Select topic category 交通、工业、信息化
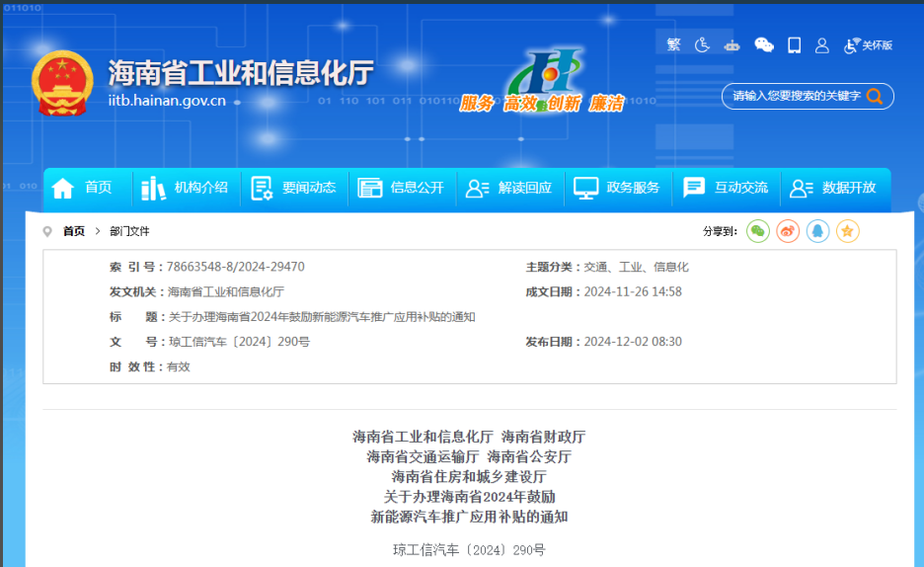Screen dimensions: 924x567 636,267
